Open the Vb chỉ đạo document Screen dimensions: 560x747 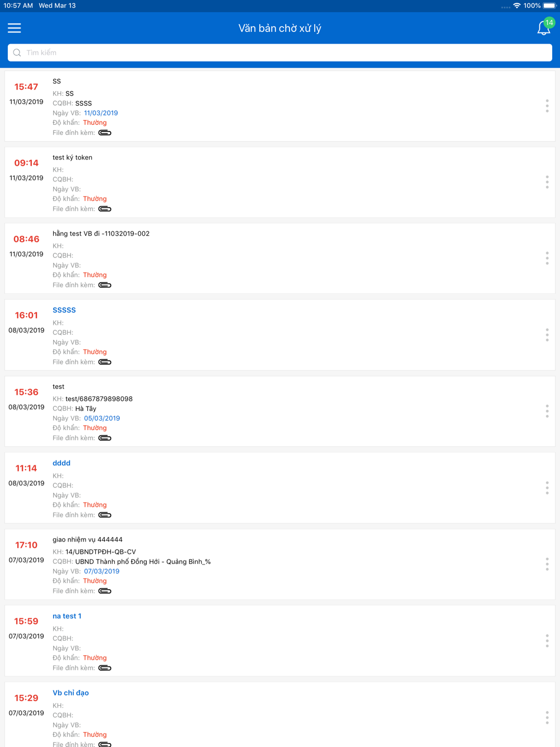tap(71, 693)
